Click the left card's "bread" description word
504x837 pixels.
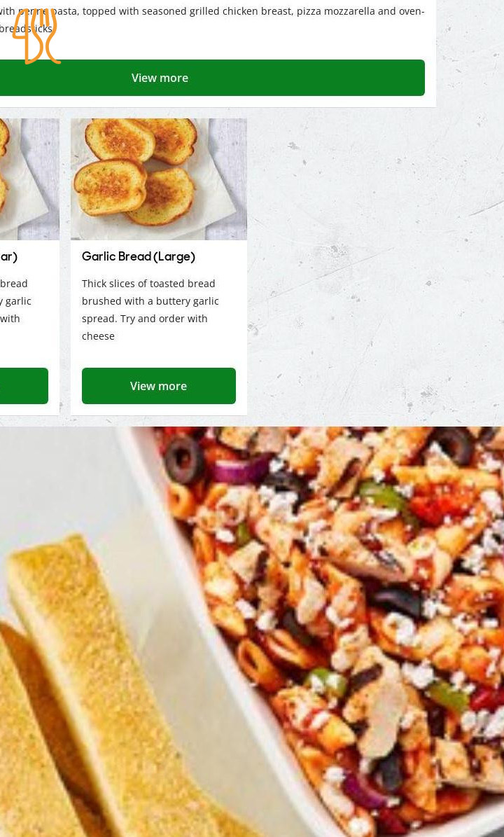pyautogui.click(x=14, y=284)
